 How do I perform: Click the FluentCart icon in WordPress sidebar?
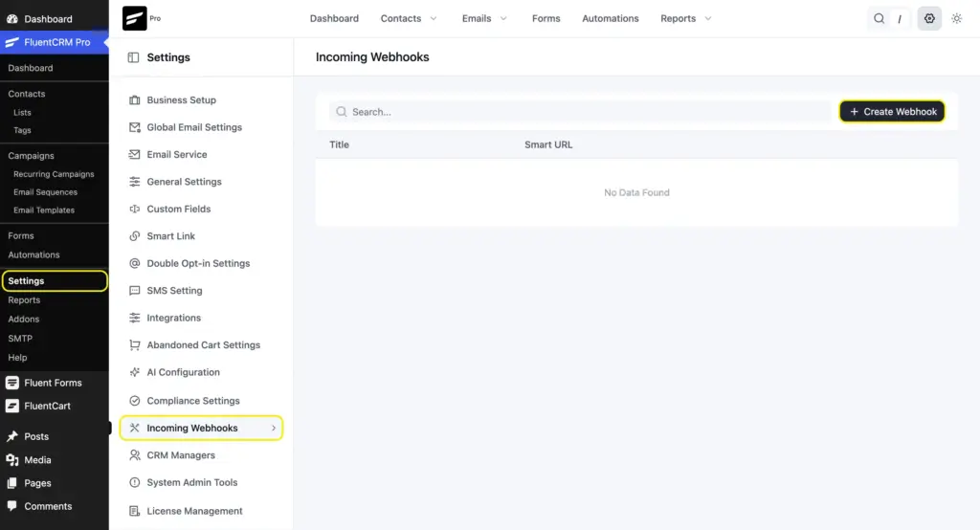click(x=11, y=406)
